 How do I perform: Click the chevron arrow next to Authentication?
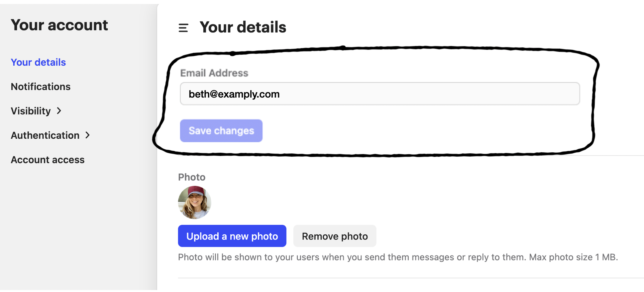coord(88,135)
